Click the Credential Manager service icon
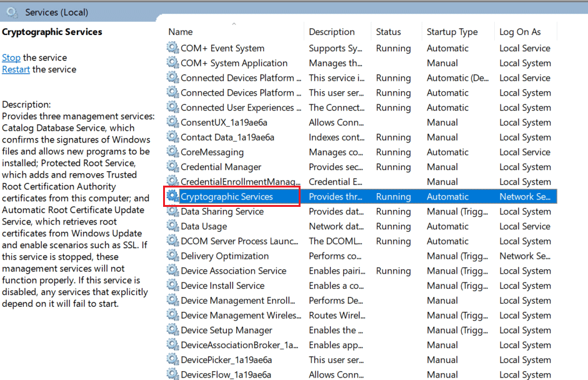The image size is (588, 380). [172, 167]
